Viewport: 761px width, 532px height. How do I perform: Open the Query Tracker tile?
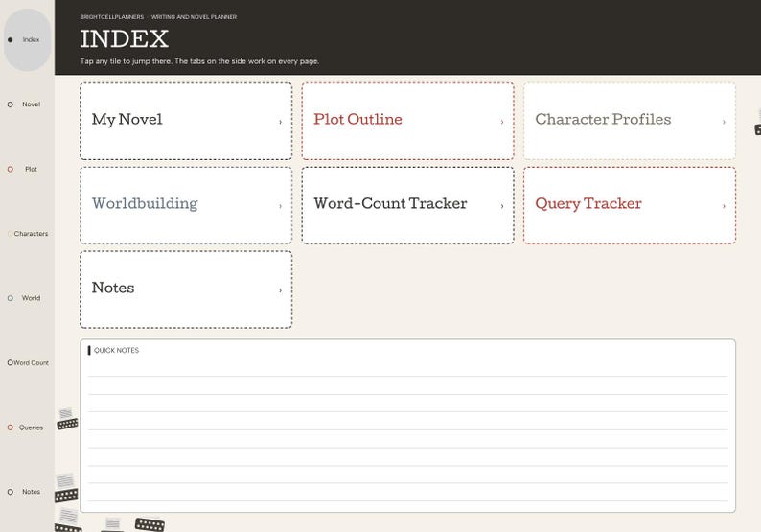point(630,205)
